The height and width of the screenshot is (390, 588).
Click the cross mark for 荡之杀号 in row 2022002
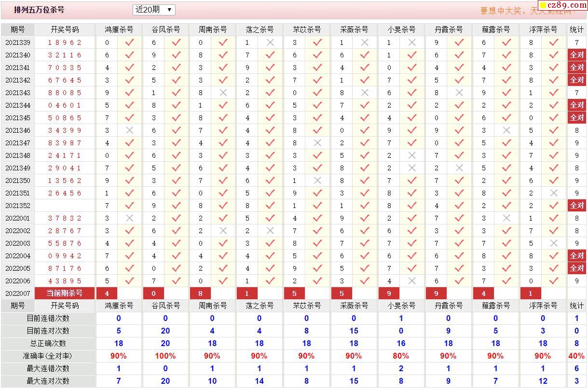click(x=270, y=231)
